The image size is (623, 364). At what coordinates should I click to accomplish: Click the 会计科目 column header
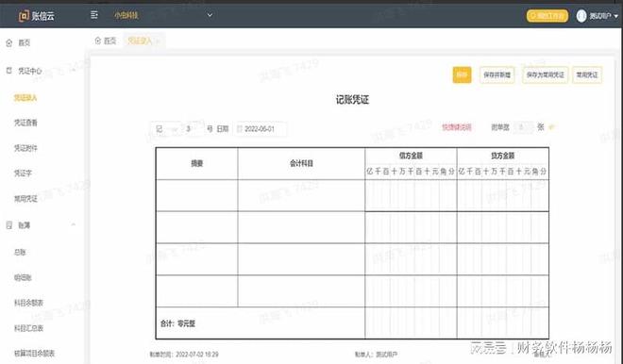click(x=301, y=163)
